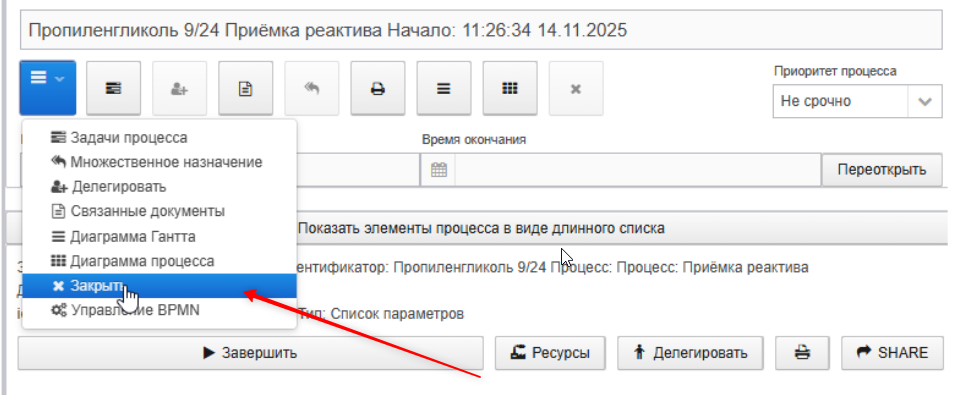Click the Не срочно priority value
The width and height of the screenshot is (955, 395).
[840, 101]
